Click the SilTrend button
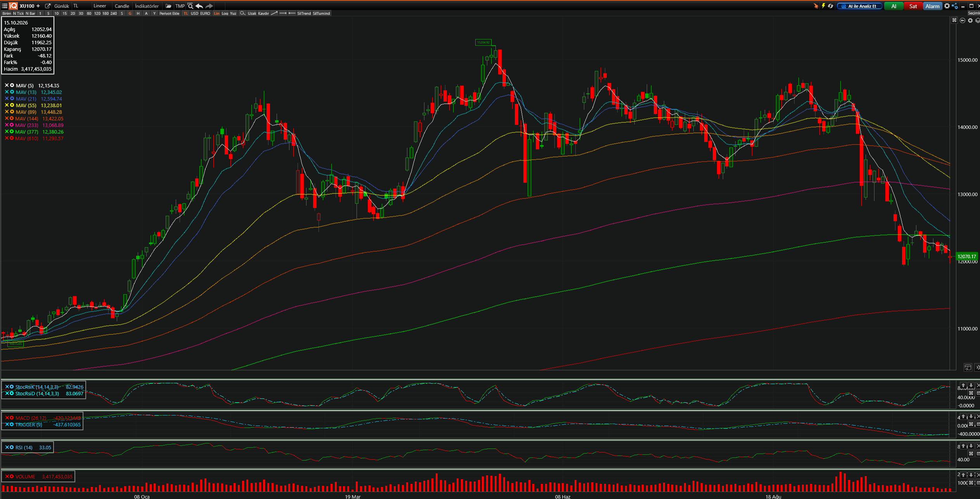Screen dimensions: 980x499 (304, 13)
